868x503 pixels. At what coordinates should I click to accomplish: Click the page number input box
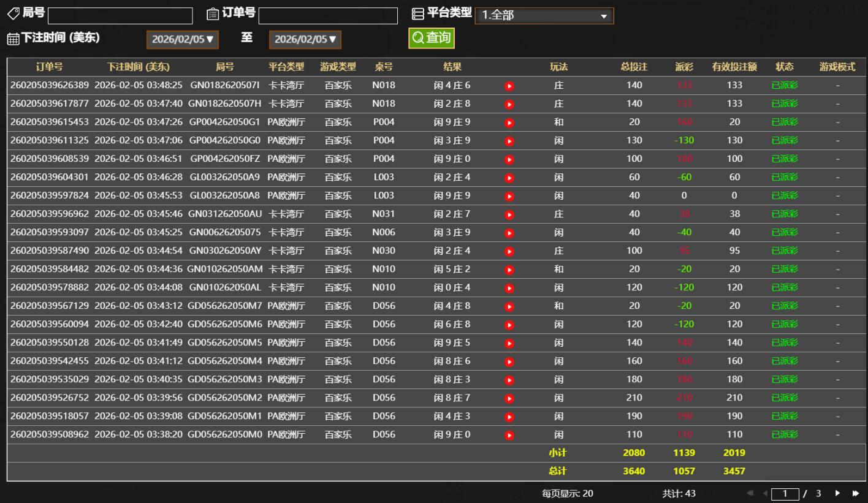[x=785, y=494]
